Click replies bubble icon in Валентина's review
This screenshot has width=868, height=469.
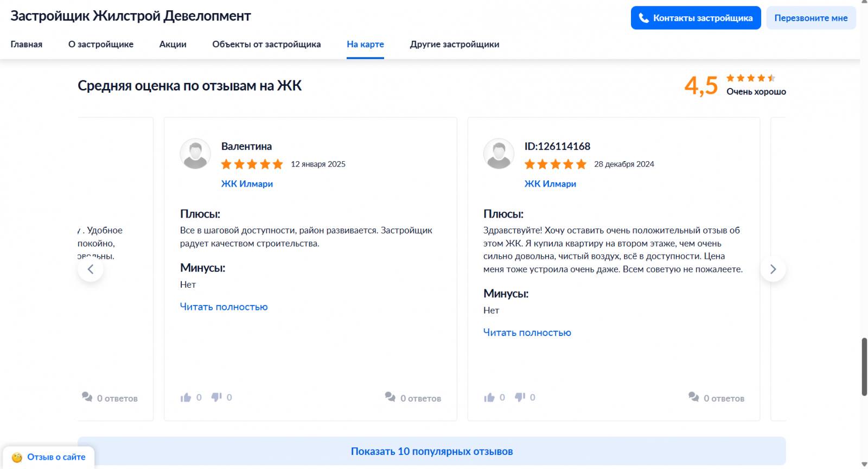[390, 397]
